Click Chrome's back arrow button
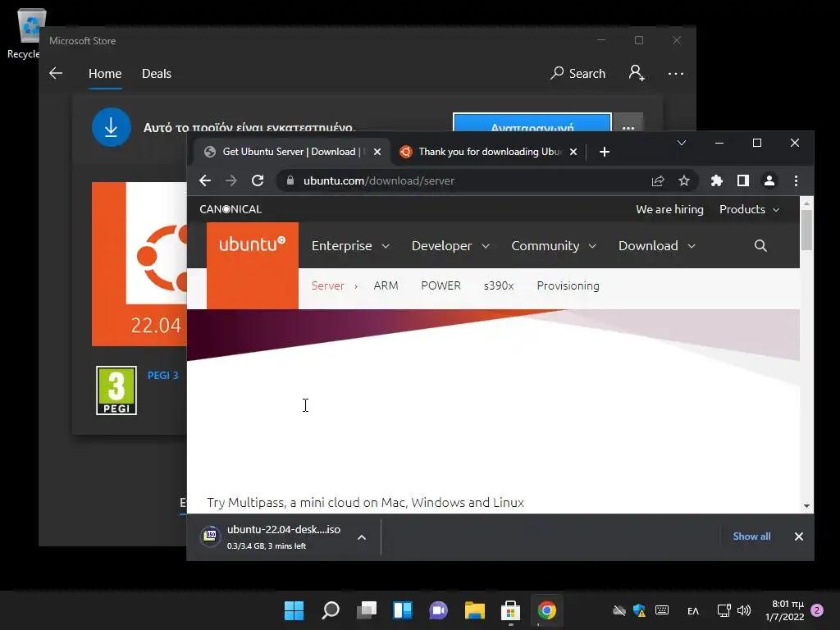This screenshot has height=630, width=840. click(205, 180)
